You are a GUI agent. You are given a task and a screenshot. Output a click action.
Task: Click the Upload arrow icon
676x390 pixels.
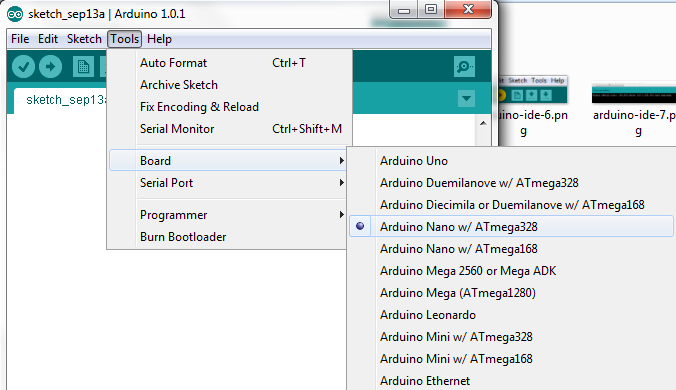[50, 67]
